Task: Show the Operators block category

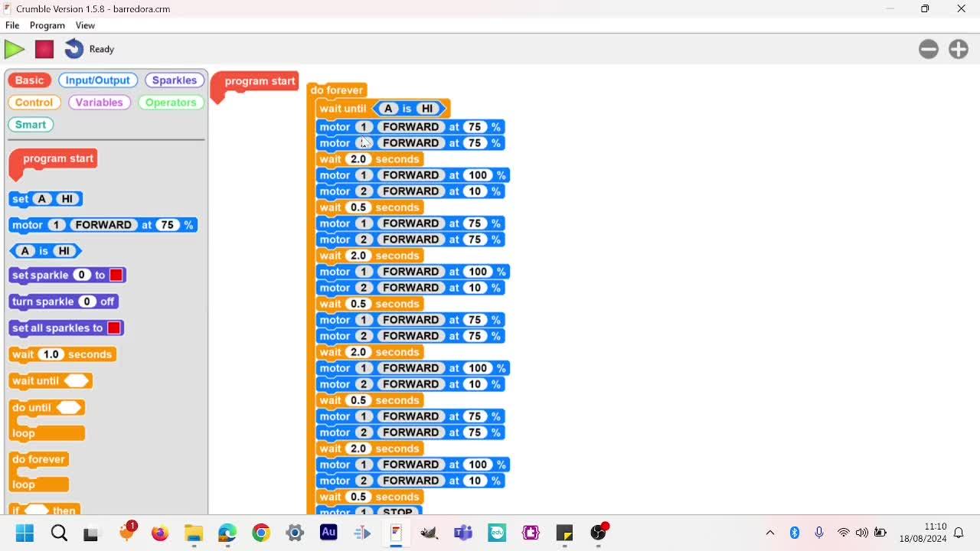Action: pyautogui.click(x=171, y=103)
